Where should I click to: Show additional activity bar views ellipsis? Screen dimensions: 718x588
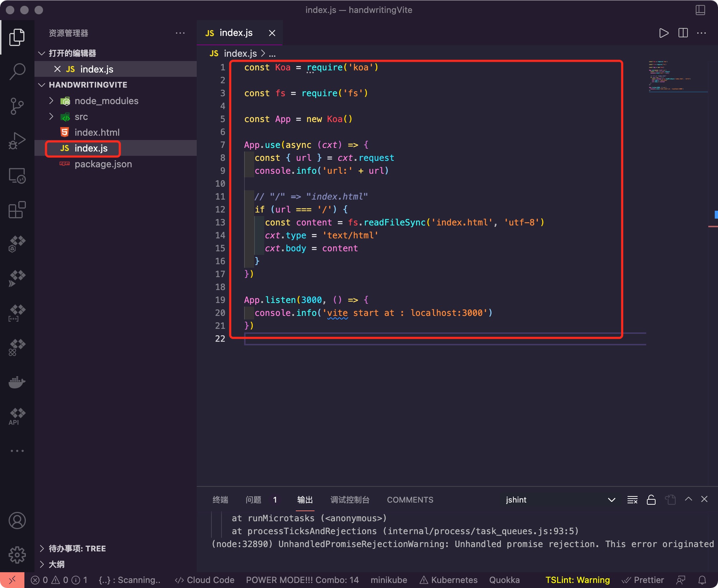(17, 451)
